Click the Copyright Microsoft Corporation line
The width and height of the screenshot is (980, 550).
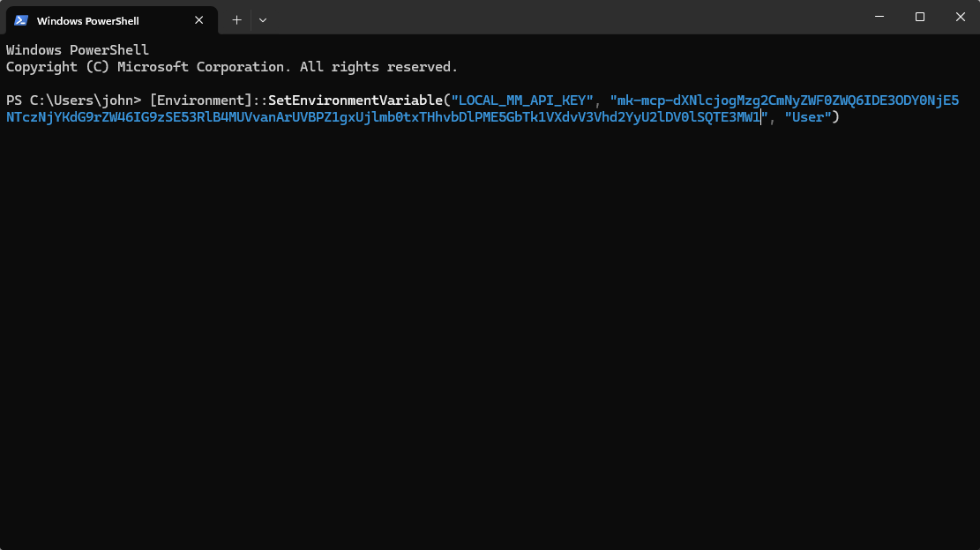click(232, 67)
